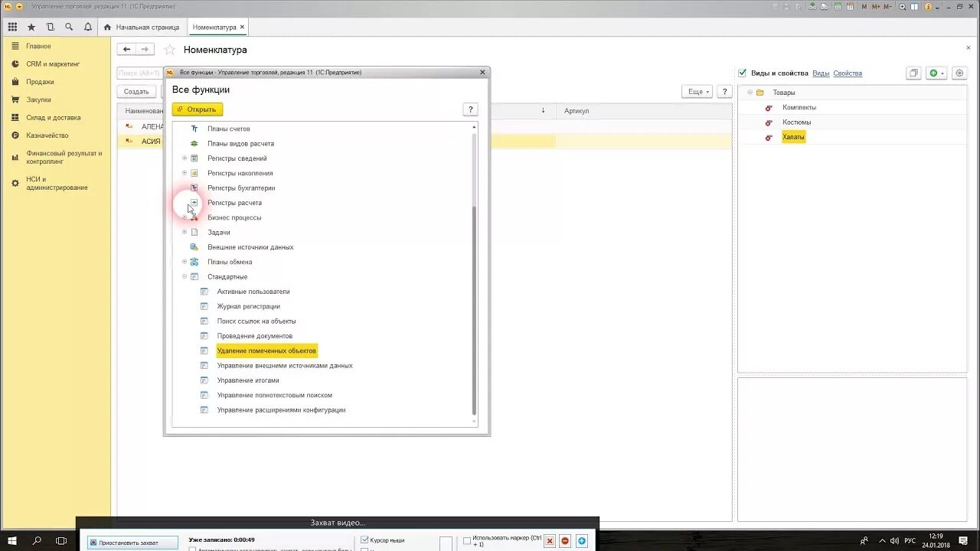
Task: Add Номенклатура page to favorites star
Action: [x=169, y=50]
